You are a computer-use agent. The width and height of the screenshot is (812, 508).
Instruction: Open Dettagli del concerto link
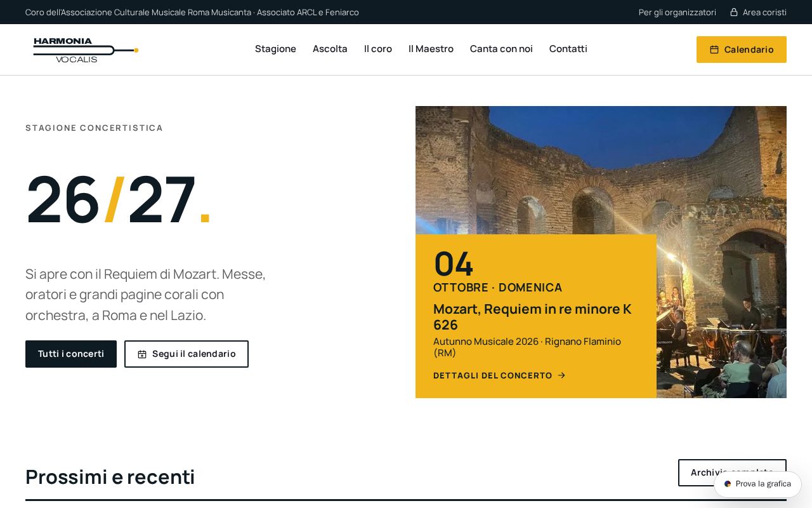click(499, 375)
